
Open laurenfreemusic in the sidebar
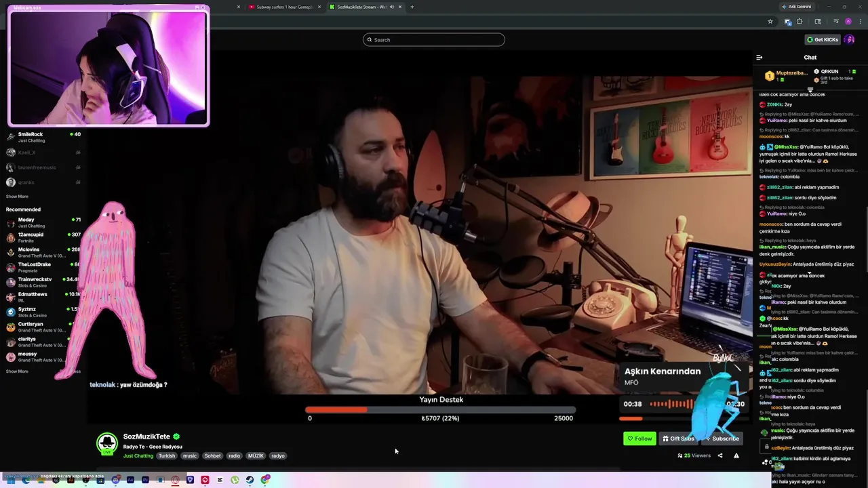pyautogui.click(x=43, y=167)
